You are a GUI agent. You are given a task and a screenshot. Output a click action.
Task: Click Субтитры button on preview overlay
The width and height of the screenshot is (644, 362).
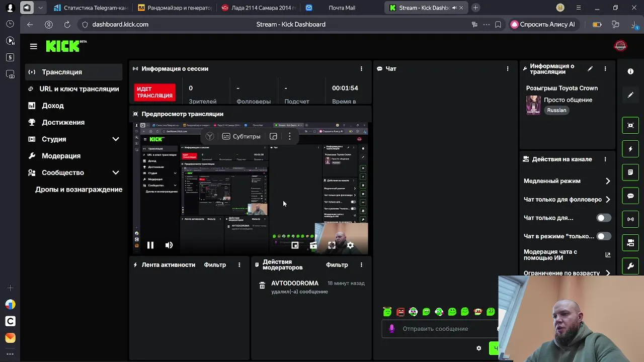click(242, 136)
